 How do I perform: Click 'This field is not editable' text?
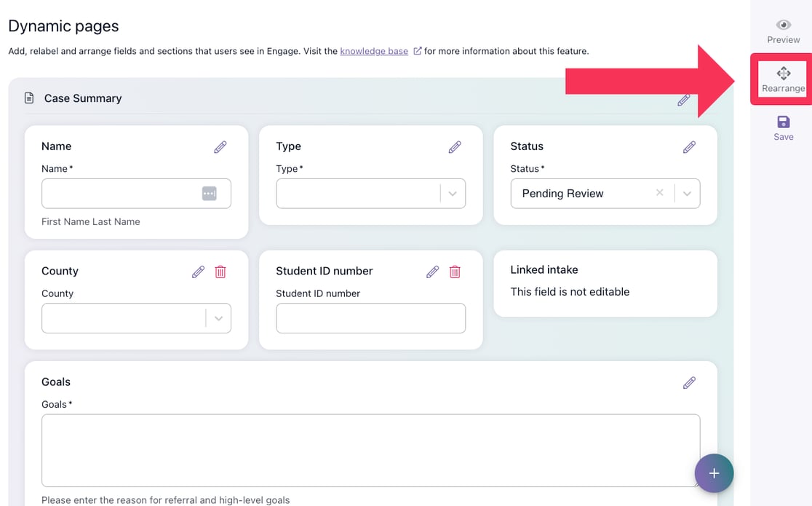[570, 291]
